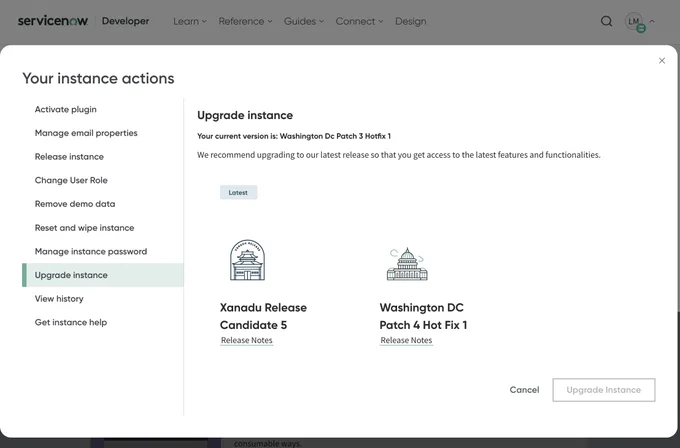Select Xanadu Release Candidate 5 title
The width and height of the screenshot is (680, 448).
tap(263, 316)
